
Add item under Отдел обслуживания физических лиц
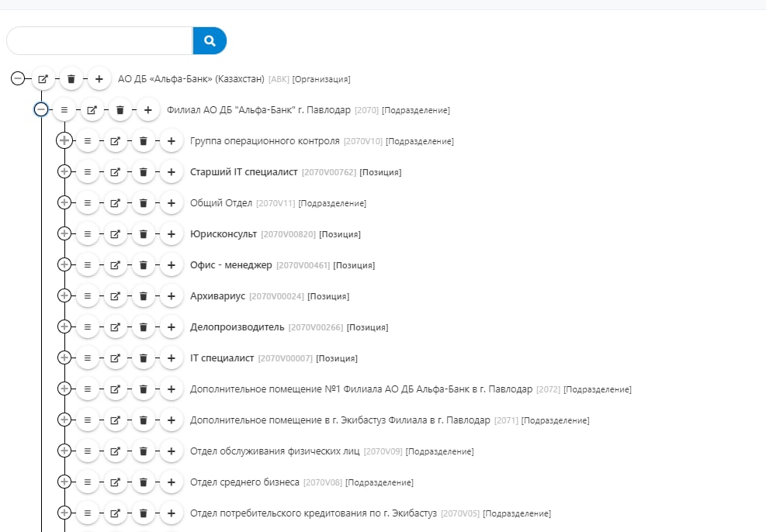[x=172, y=451]
